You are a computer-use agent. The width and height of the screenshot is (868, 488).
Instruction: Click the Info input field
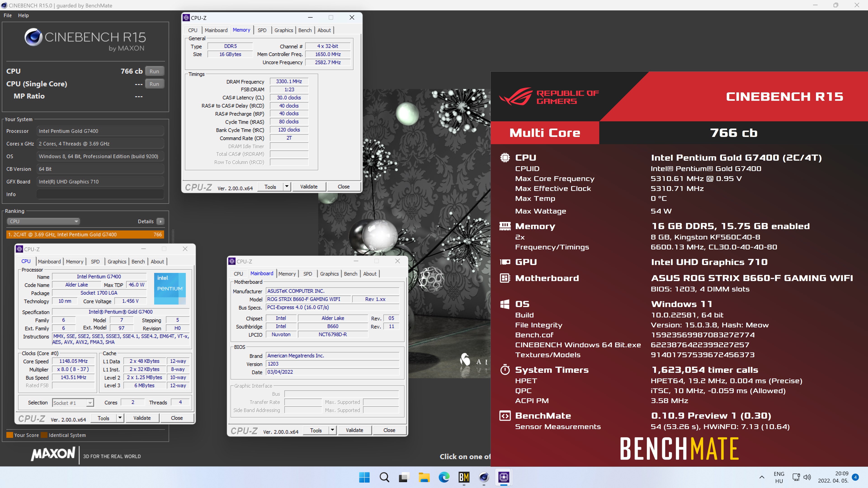point(100,194)
